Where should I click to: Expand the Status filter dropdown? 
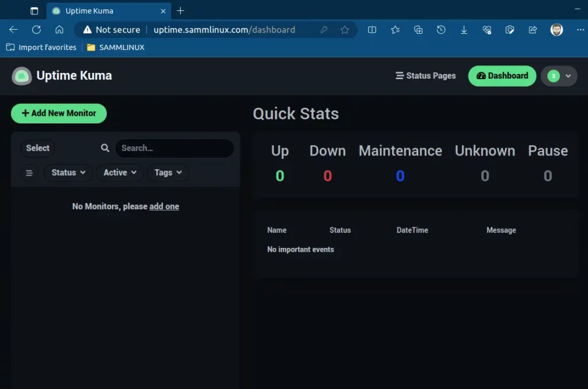pos(68,173)
